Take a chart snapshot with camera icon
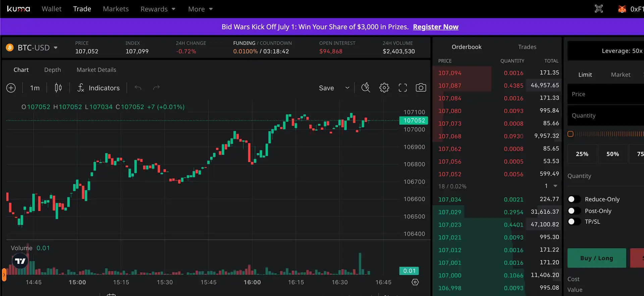Image resolution: width=644 pixels, height=296 pixels. coord(421,88)
